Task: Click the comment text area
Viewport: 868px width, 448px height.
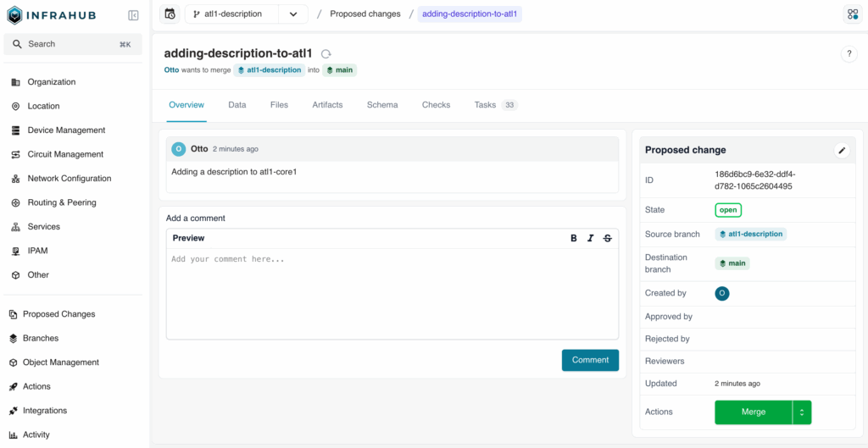Action: tap(392, 294)
